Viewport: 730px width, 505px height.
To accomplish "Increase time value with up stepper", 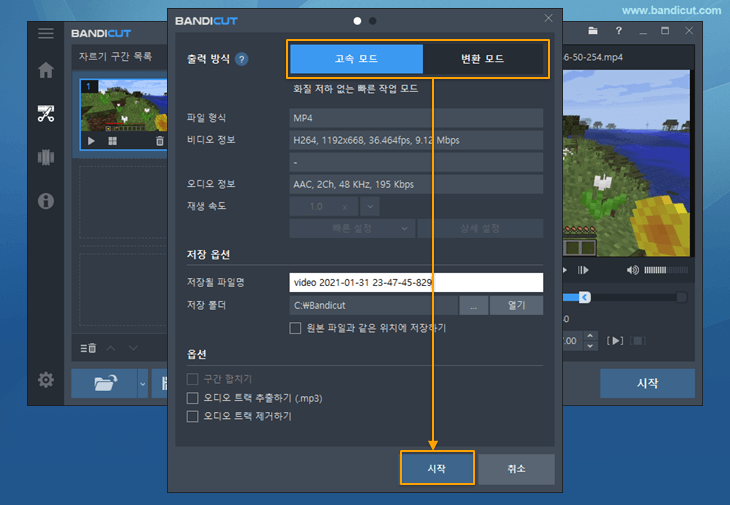I will point(590,335).
